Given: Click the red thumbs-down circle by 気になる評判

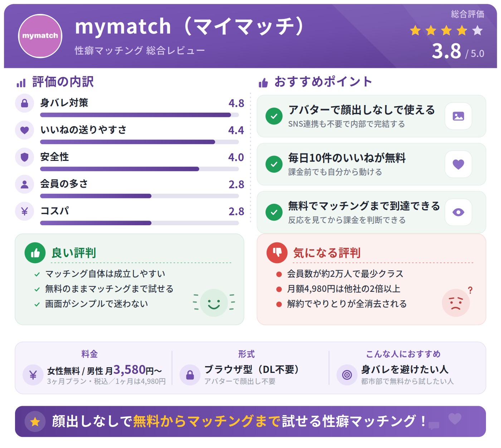Looking at the screenshot, I should (277, 253).
